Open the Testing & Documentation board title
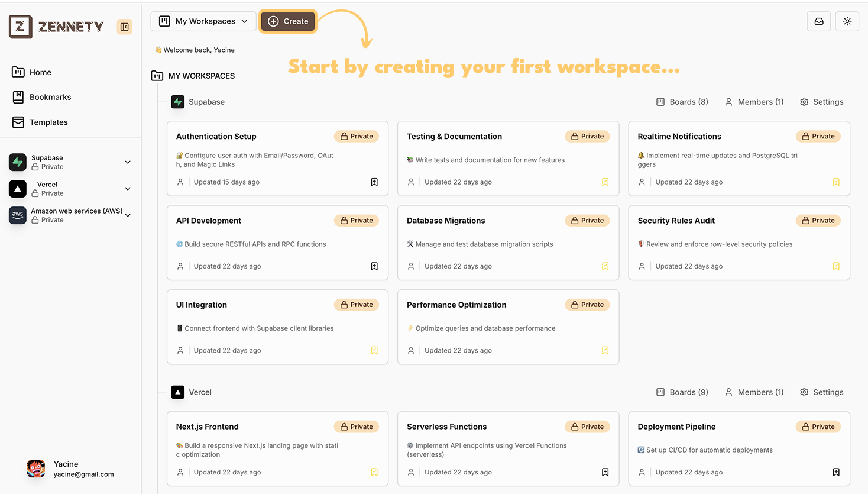The height and width of the screenshot is (494, 868). (454, 137)
